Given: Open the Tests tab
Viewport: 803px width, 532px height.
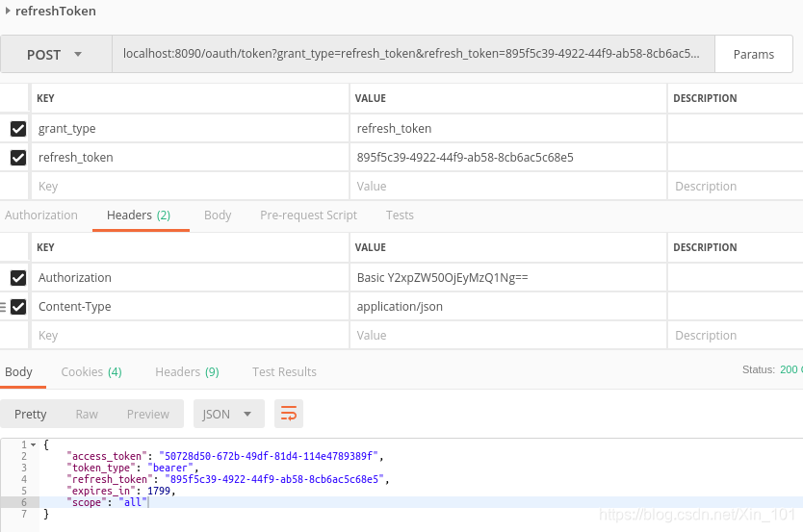Looking at the screenshot, I should coord(400,215).
